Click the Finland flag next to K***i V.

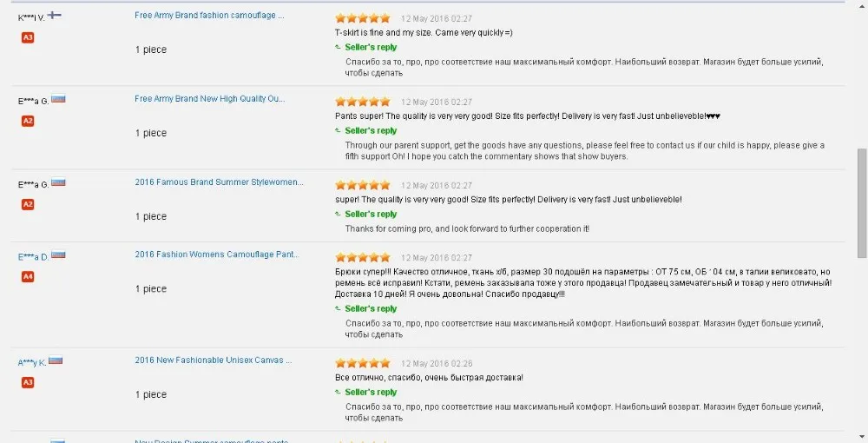54,16
